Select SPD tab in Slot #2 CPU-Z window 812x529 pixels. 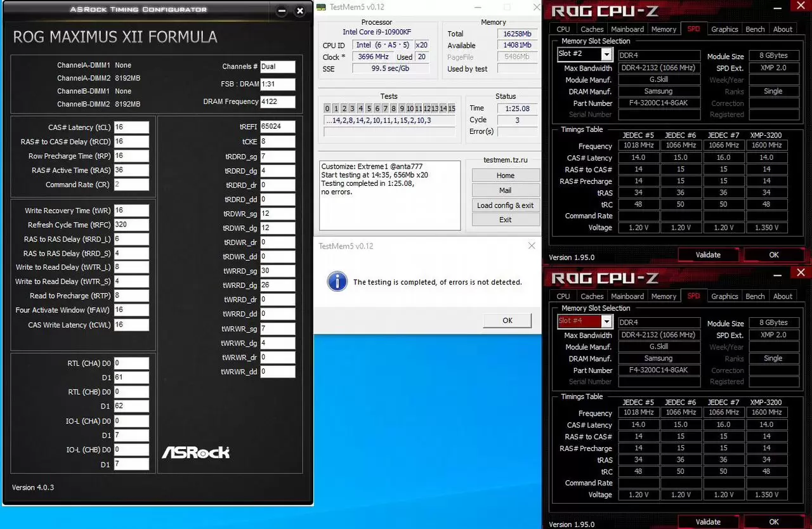coord(693,29)
